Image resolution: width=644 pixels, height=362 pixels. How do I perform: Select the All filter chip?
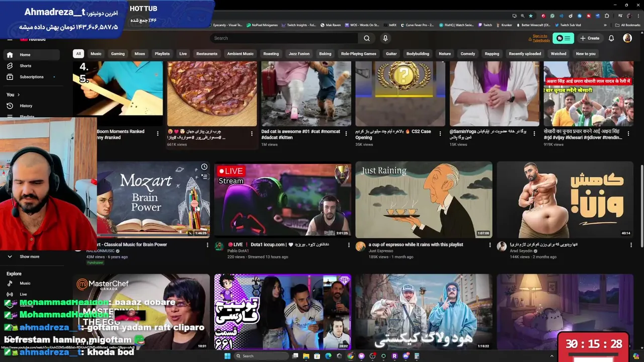tap(78, 54)
